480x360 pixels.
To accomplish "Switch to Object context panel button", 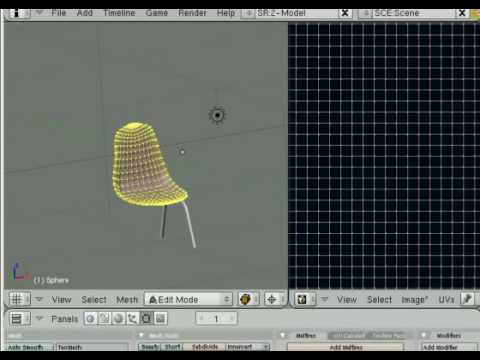I will [x=132, y=319].
